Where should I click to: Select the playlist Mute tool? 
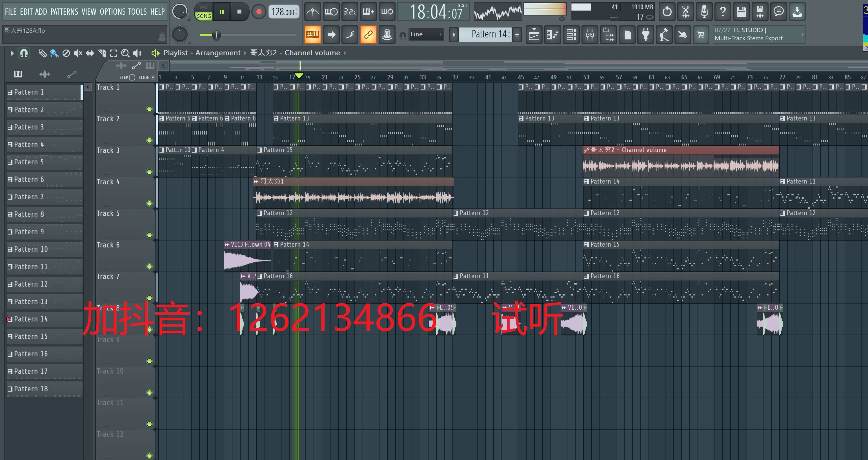[78, 53]
